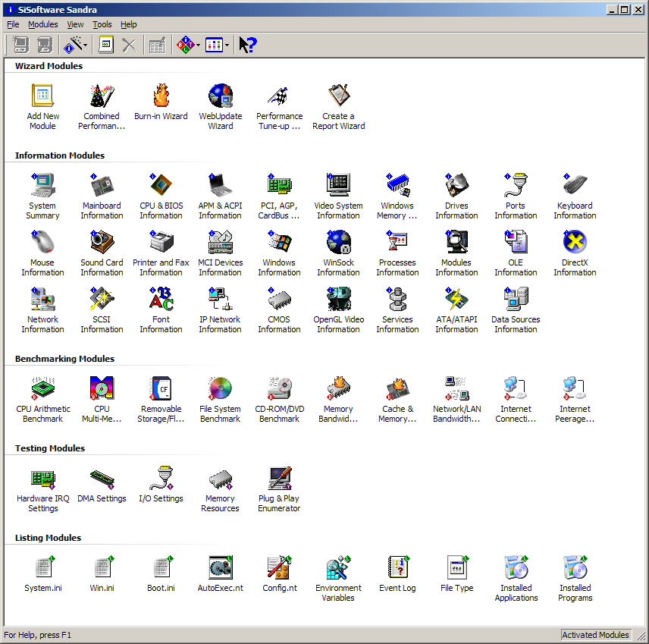Run the CPU Arithmetic Benchmark

[42, 399]
